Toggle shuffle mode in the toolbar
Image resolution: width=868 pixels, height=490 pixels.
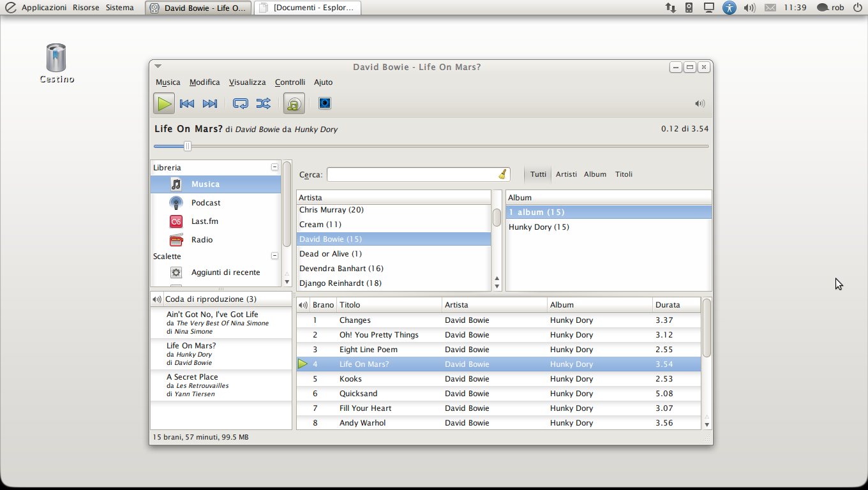pos(264,103)
